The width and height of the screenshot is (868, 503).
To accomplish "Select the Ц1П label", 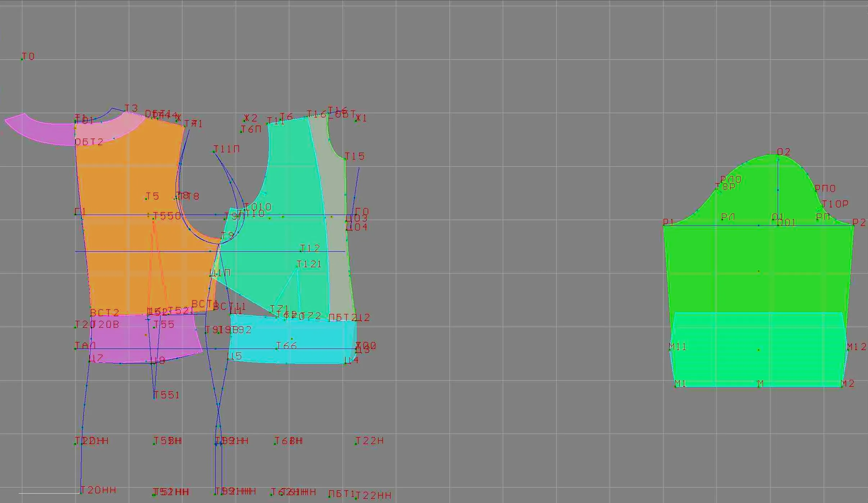I will coord(221,273).
